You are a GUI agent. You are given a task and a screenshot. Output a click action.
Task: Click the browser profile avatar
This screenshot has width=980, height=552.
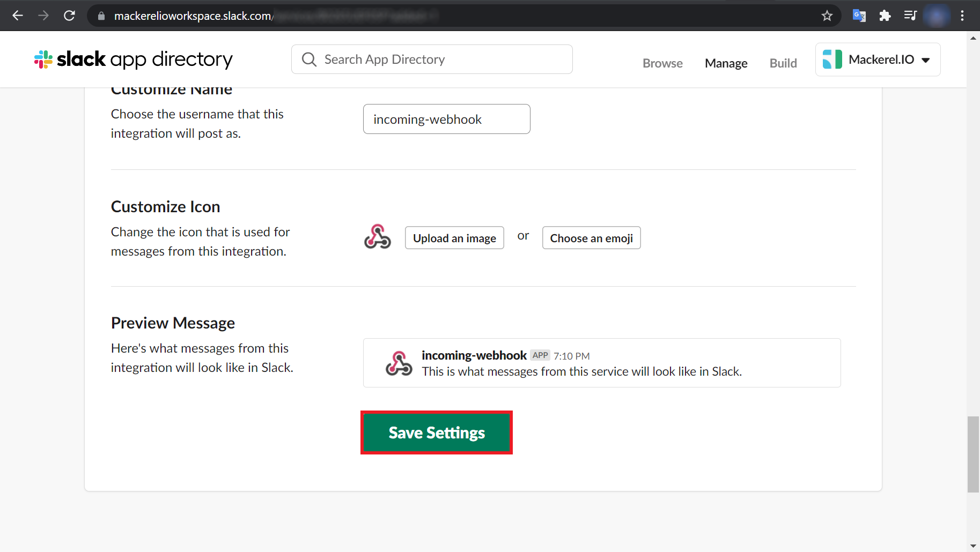click(937, 16)
